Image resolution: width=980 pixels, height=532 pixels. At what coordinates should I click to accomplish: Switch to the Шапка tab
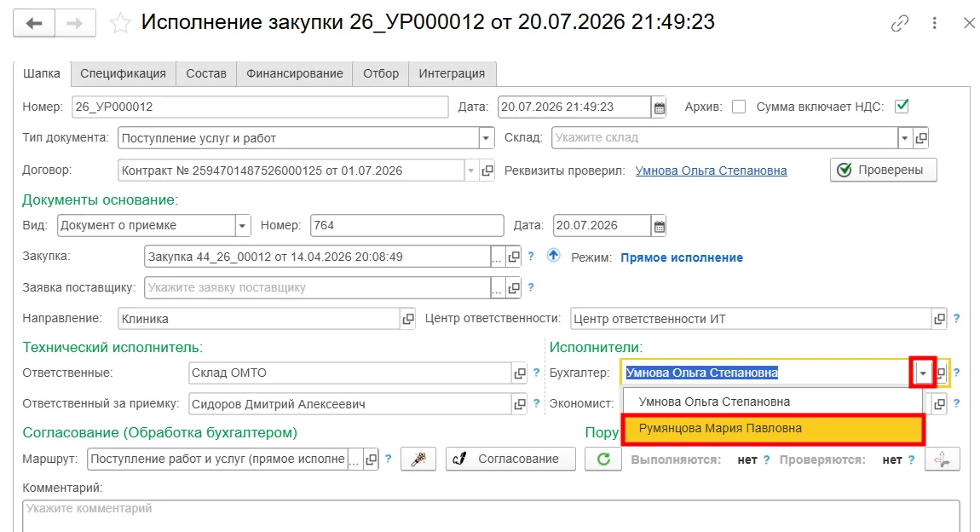[42, 74]
